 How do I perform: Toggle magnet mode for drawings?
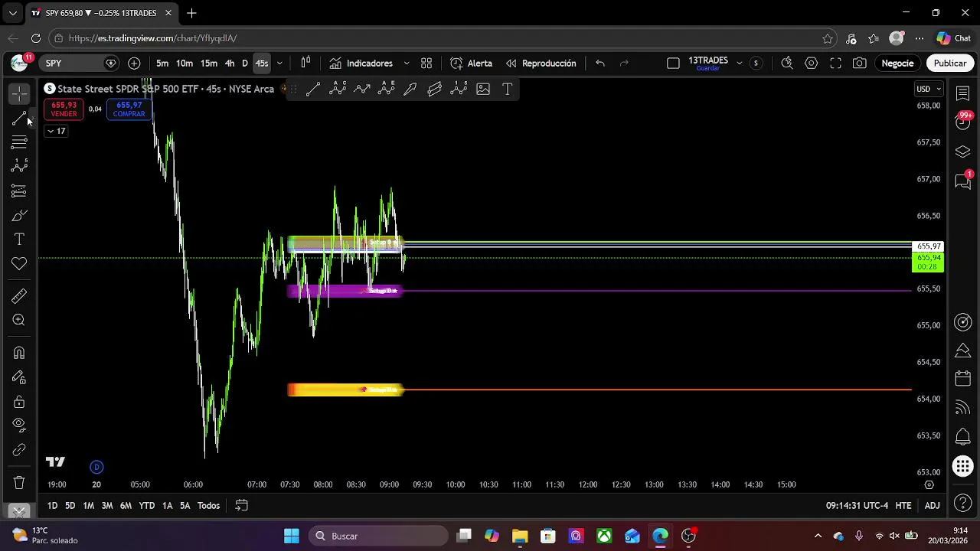pos(19,353)
